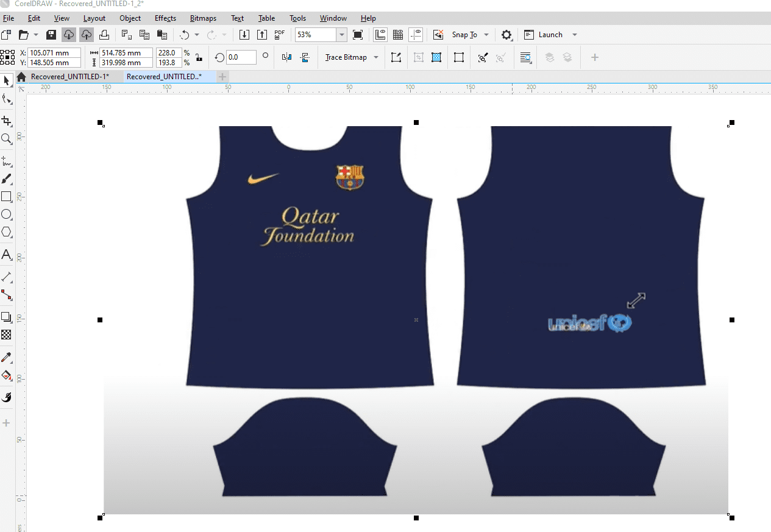
Task: Click the X position field 105.071 mm
Action: [x=54, y=53]
